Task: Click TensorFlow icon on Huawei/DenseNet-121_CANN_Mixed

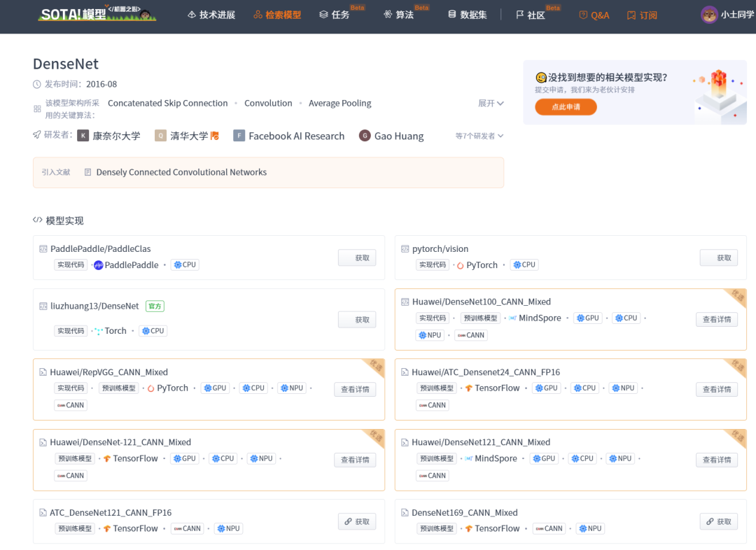Action: tap(107, 458)
